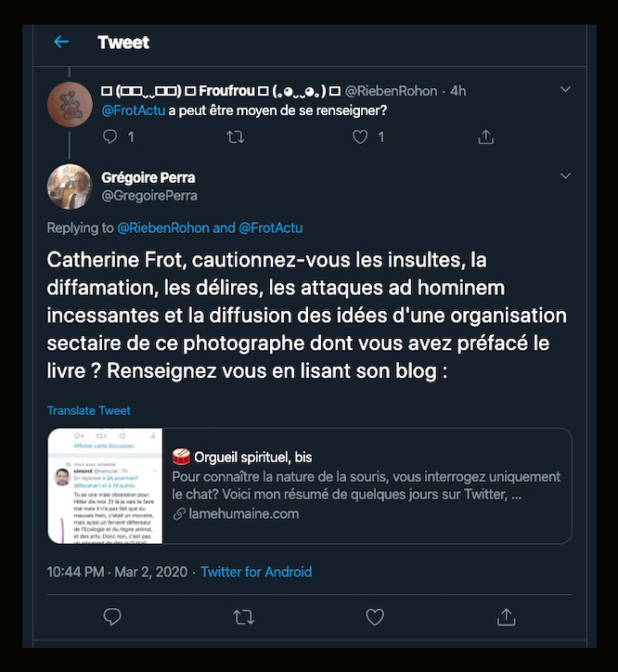Share Grégoire Perra's tweet

pyautogui.click(x=507, y=616)
